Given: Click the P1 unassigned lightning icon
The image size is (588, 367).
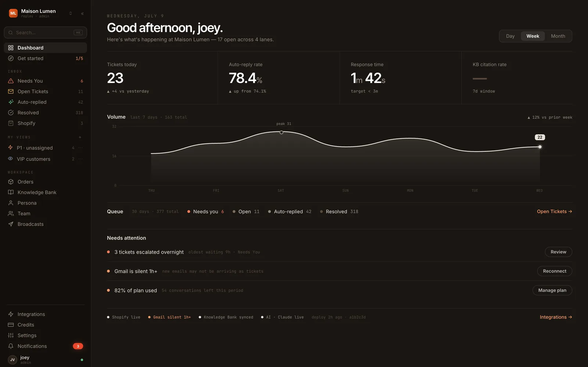Looking at the screenshot, I should pyautogui.click(x=10, y=148).
